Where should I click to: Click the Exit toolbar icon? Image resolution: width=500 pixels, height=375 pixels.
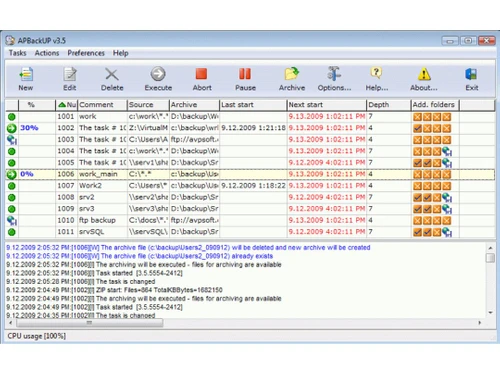pos(471,74)
